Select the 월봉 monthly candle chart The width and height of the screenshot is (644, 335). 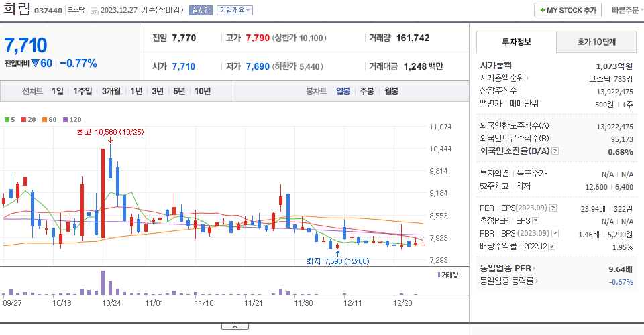pos(391,91)
